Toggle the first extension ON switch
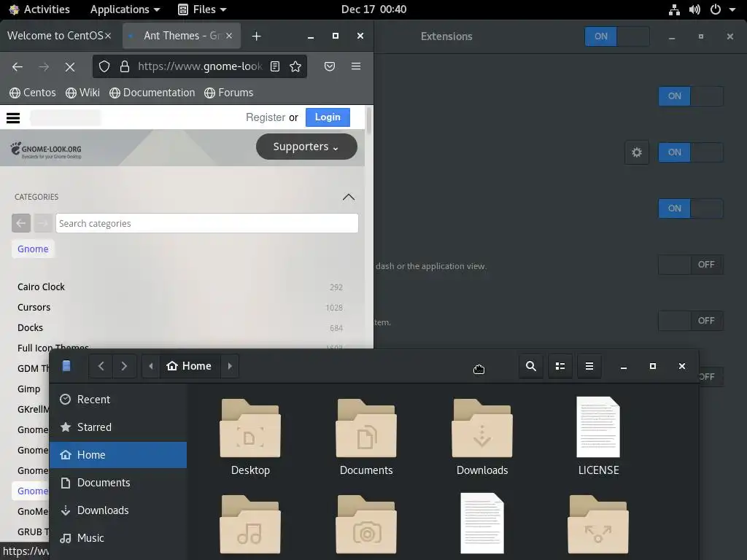Screen dimensions: 747x560 click(691, 96)
